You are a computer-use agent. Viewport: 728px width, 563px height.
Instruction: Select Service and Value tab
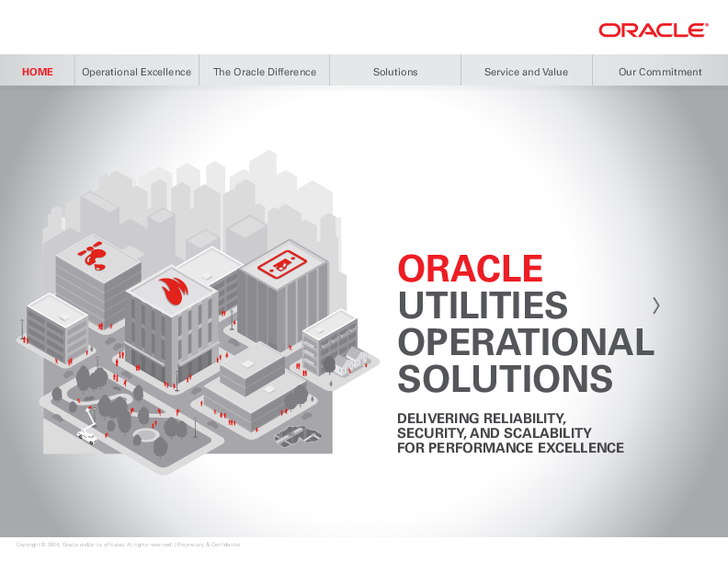pyautogui.click(x=526, y=72)
